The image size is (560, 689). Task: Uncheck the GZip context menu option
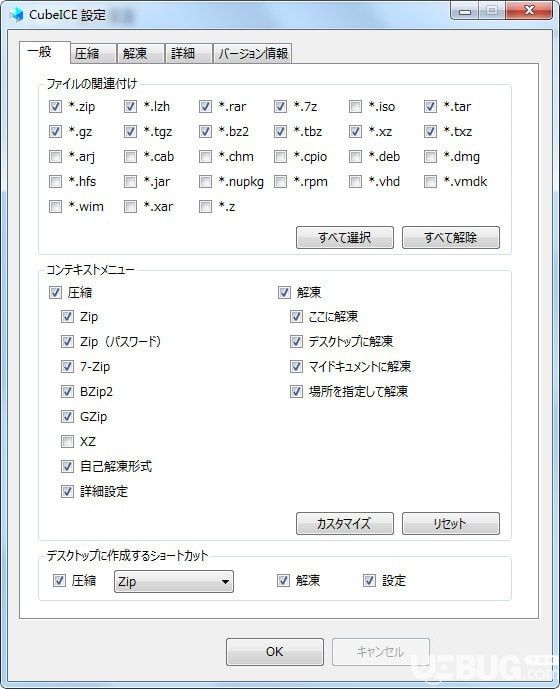tap(67, 417)
